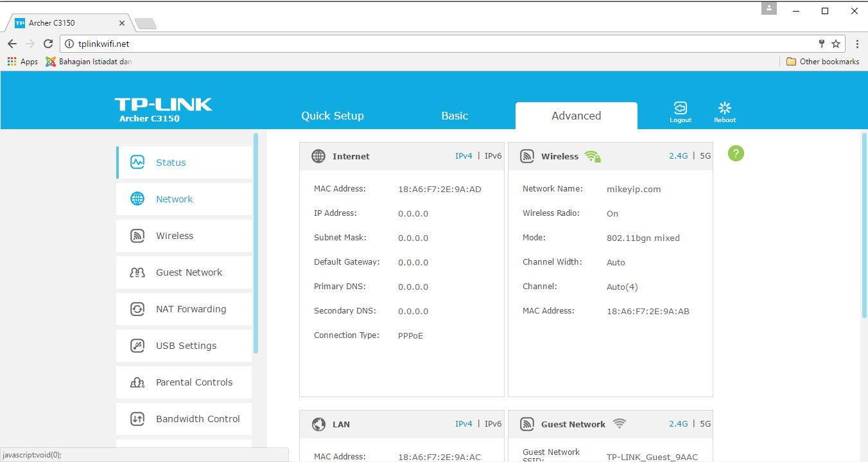Click the USB Settings icon

pyautogui.click(x=137, y=346)
